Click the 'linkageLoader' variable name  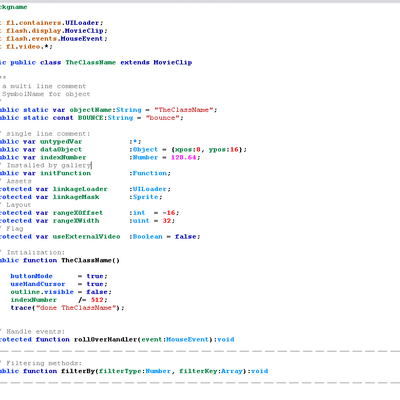click(80, 189)
